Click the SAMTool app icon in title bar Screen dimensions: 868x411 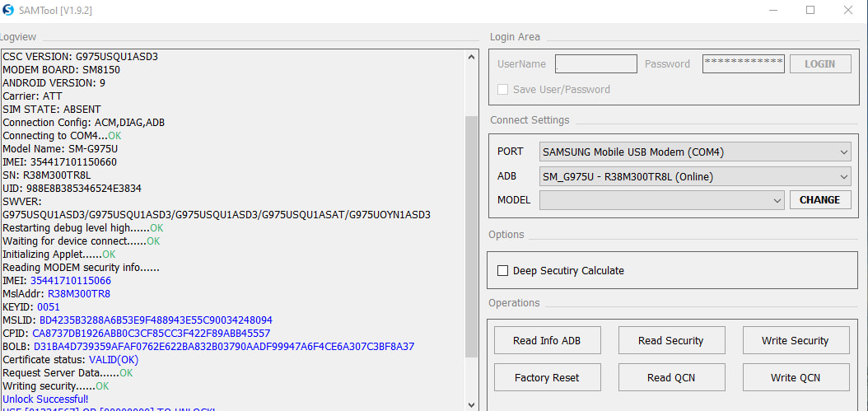(x=7, y=10)
